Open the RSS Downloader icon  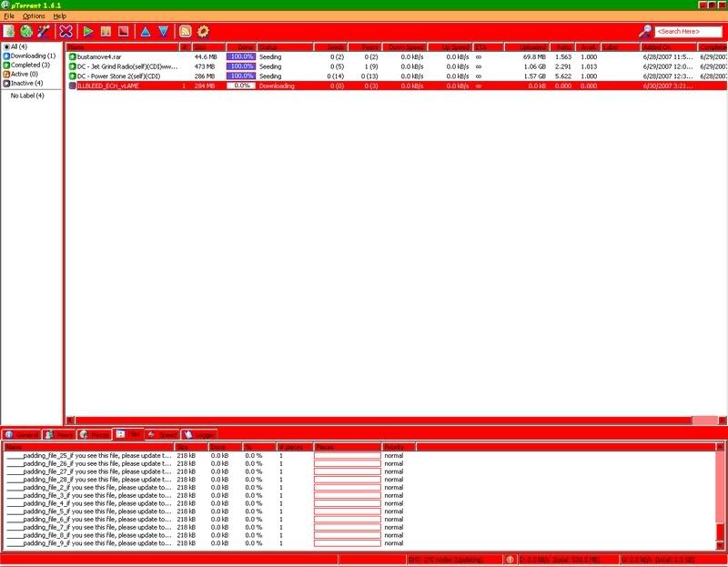(x=186, y=32)
